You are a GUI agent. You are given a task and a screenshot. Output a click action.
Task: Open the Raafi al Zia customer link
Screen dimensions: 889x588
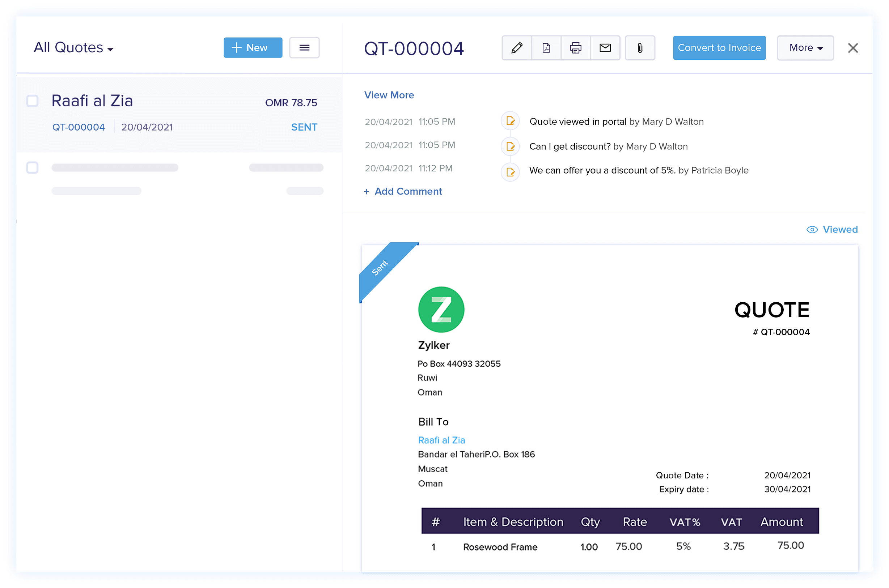441,440
